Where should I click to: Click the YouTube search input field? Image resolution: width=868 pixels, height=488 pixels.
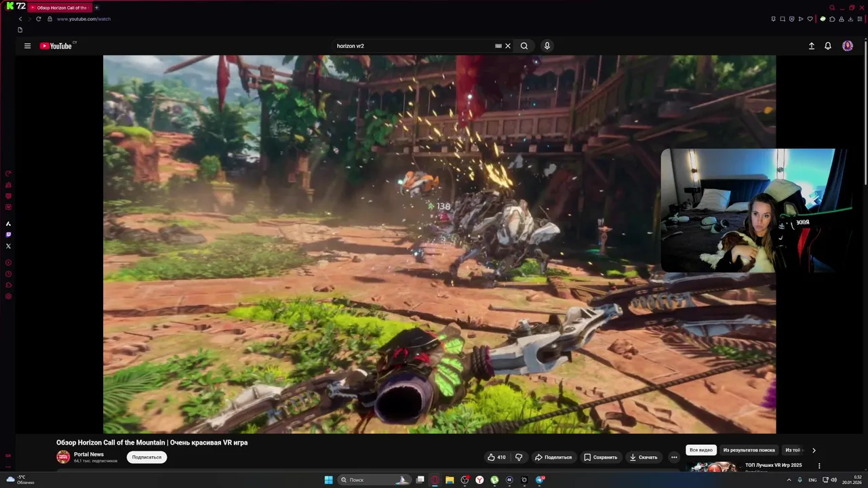tap(414, 46)
